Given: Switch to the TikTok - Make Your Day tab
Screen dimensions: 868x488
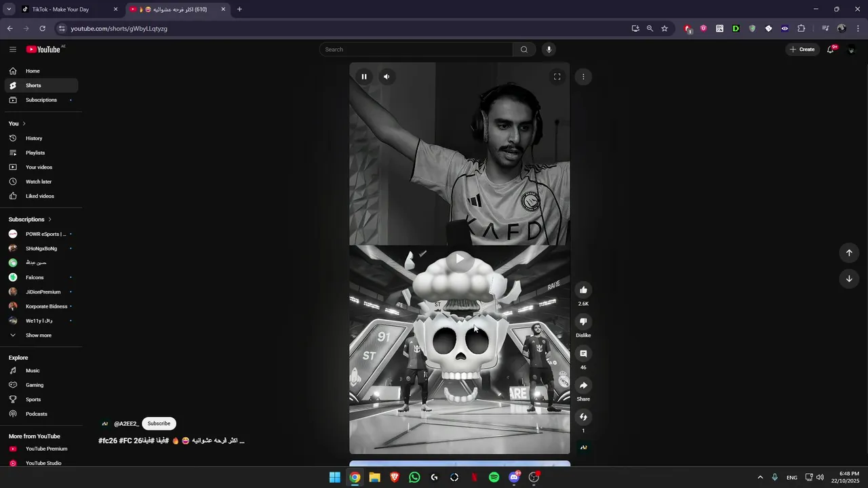Looking at the screenshot, I should tap(70, 9).
